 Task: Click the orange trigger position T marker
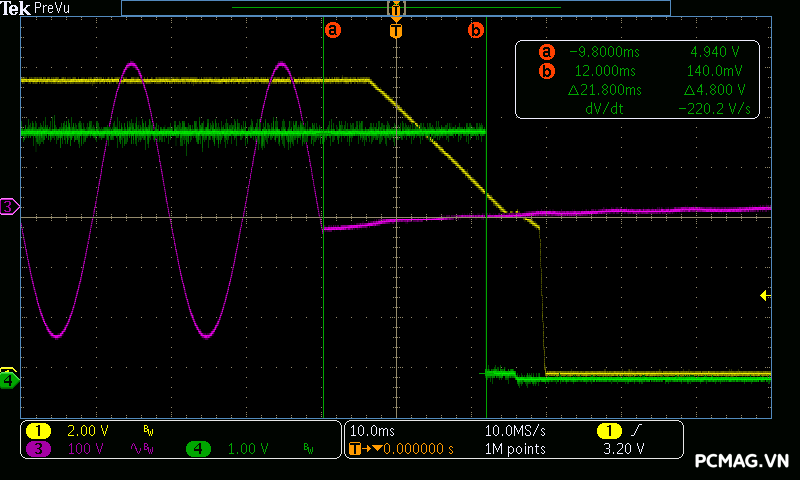396,31
